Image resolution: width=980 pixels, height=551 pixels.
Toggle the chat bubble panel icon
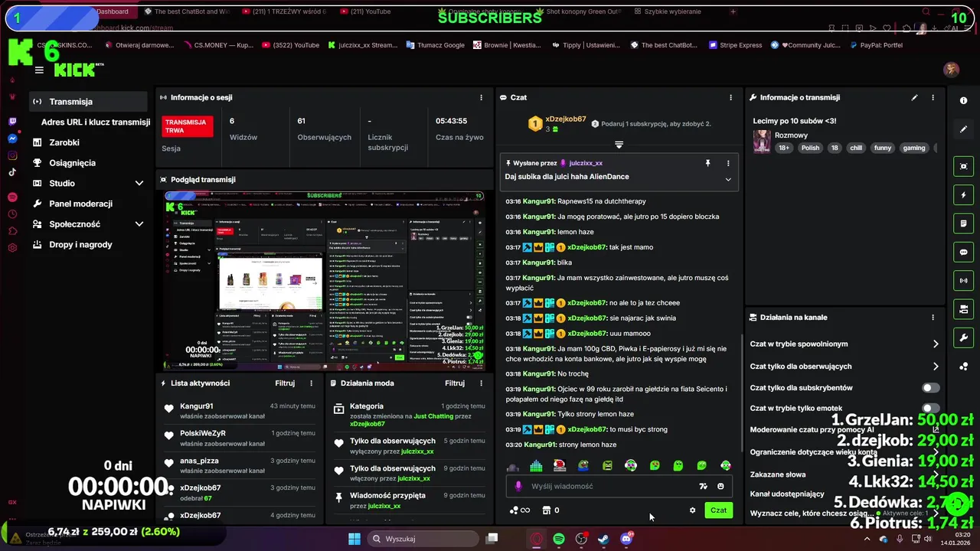pyautogui.click(x=964, y=252)
